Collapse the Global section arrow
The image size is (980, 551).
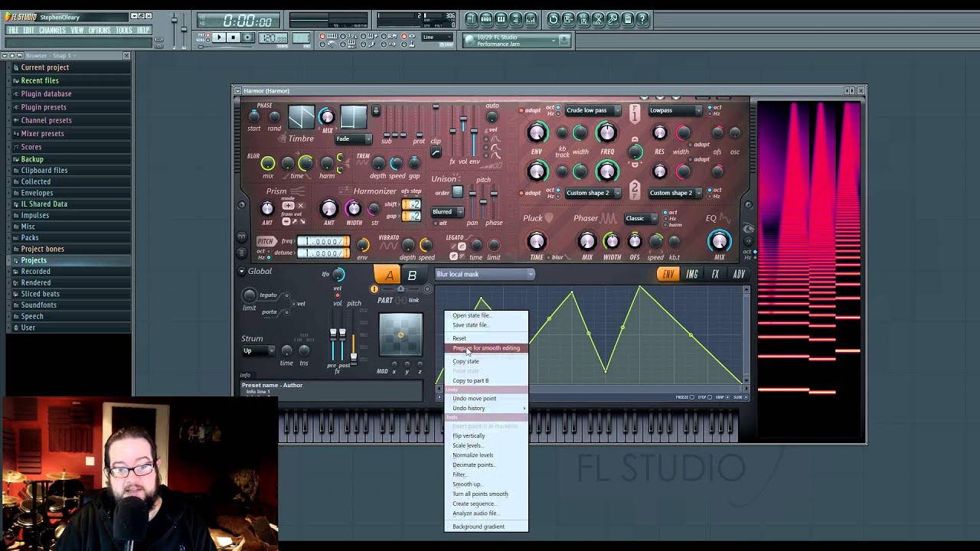click(241, 271)
